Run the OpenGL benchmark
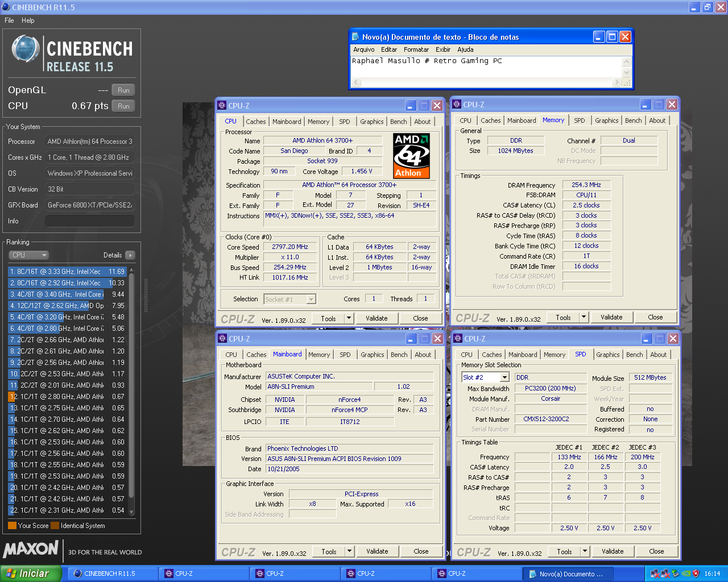This screenshot has height=582, width=728. (x=123, y=90)
